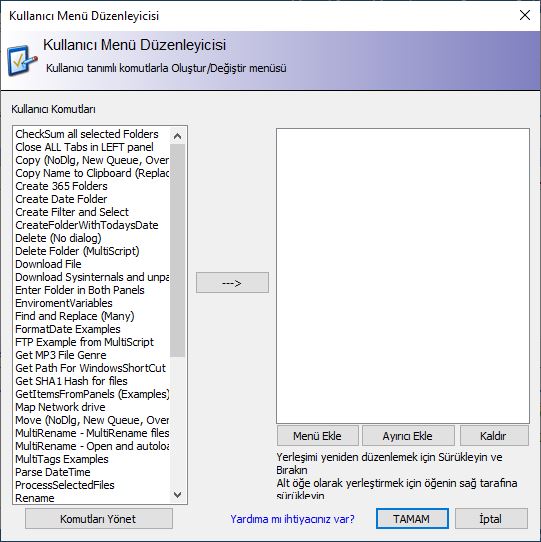Click the Kaldır button
Image resolution: width=541 pixels, height=542 pixels.
(494, 436)
